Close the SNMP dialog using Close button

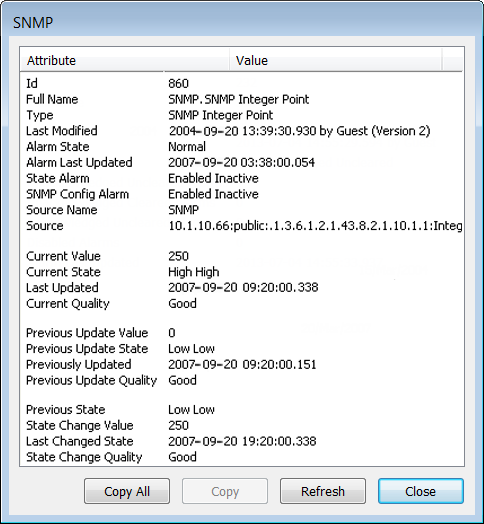[x=420, y=491]
